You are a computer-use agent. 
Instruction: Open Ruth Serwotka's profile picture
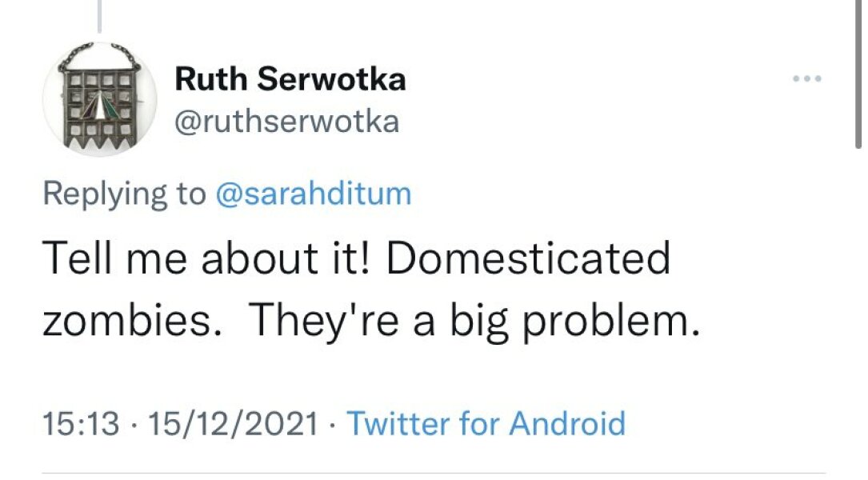point(98,100)
